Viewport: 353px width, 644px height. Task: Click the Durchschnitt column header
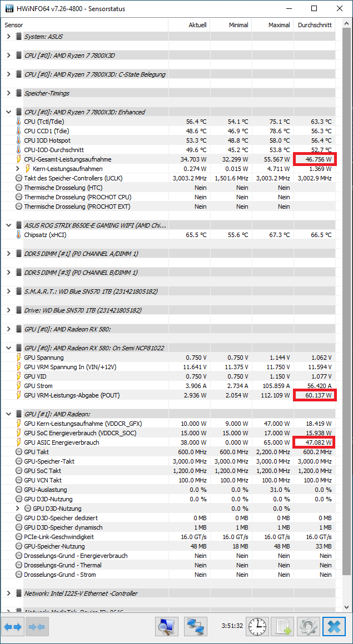[314, 25]
